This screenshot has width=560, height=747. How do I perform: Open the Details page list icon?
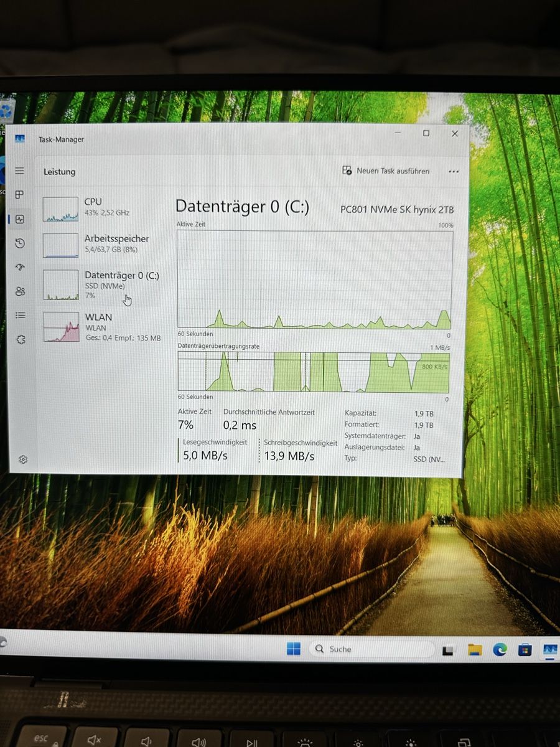[x=21, y=316]
